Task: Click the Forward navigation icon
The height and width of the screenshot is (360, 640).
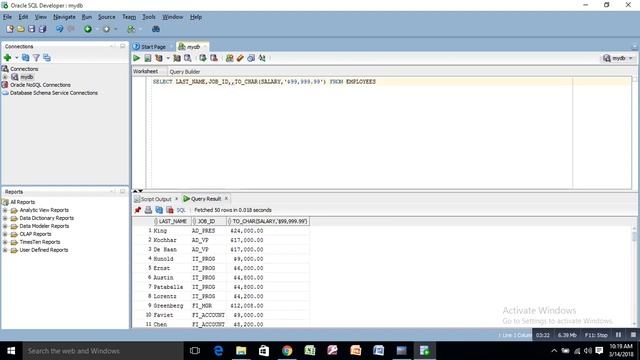Action: pyautogui.click(x=107, y=29)
